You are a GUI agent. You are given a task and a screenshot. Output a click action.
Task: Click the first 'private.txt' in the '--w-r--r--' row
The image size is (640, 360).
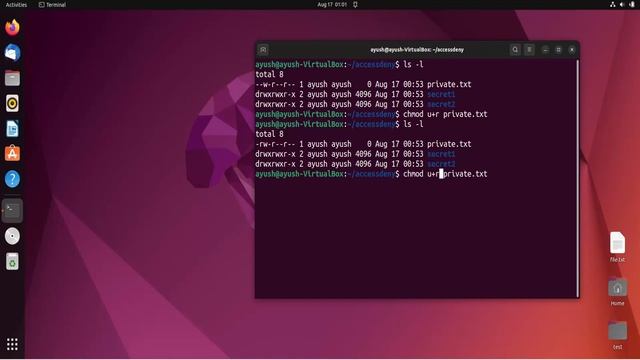coord(449,84)
